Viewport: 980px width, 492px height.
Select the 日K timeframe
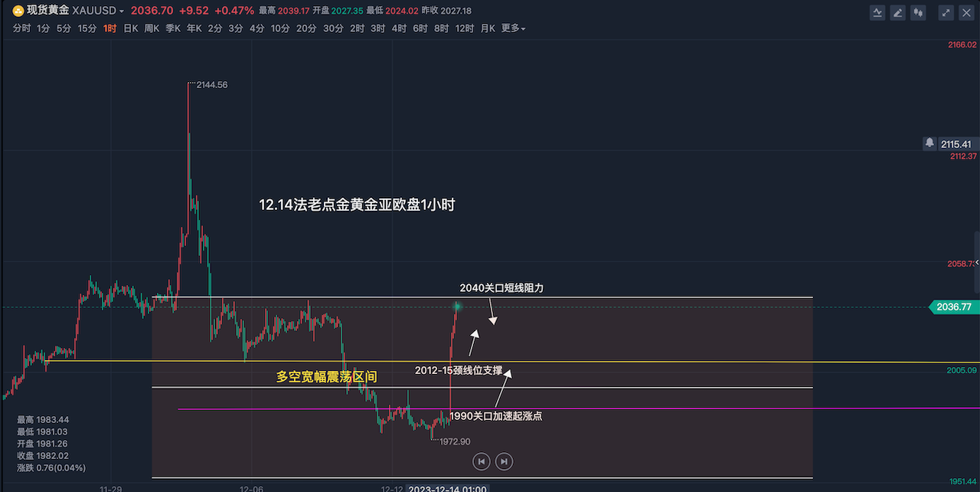[131, 28]
